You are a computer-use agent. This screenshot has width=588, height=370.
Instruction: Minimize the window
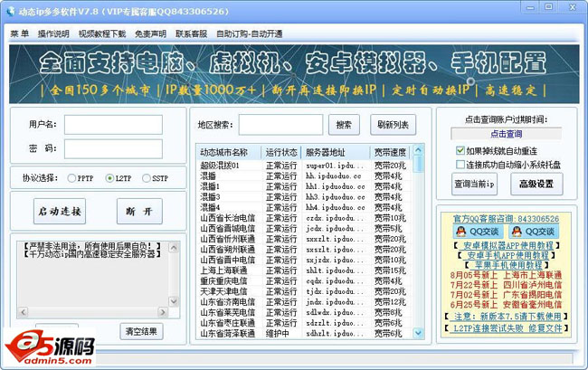[530, 7]
